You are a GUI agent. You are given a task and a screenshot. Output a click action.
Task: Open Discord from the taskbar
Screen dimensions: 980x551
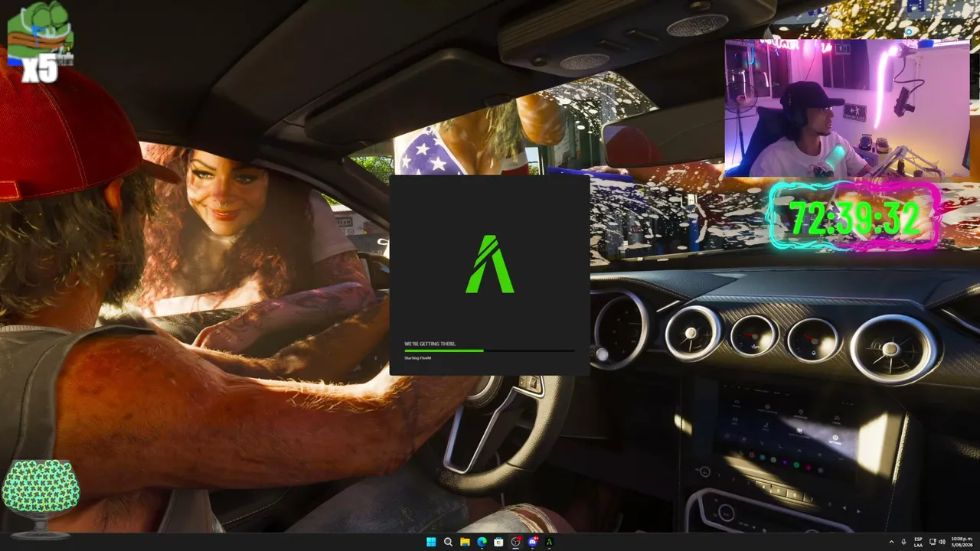tap(532, 542)
